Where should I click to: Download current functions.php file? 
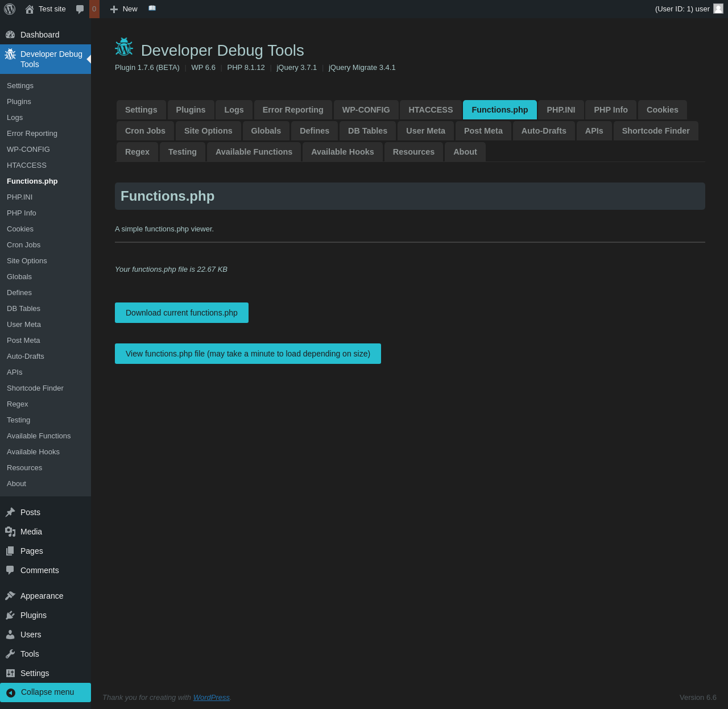(x=181, y=313)
